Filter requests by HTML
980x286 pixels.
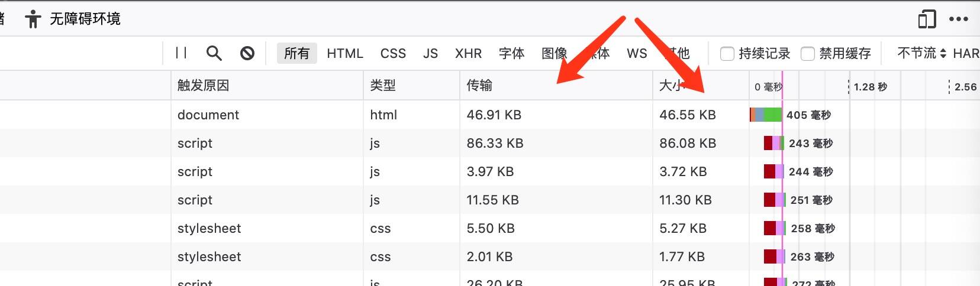pyautogui.click(x=345, y=53)
